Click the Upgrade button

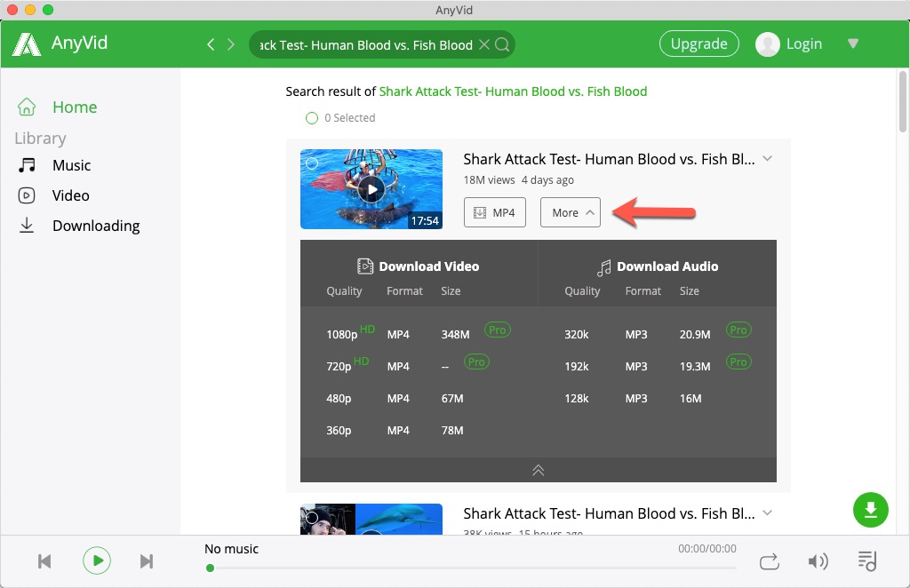698,44
